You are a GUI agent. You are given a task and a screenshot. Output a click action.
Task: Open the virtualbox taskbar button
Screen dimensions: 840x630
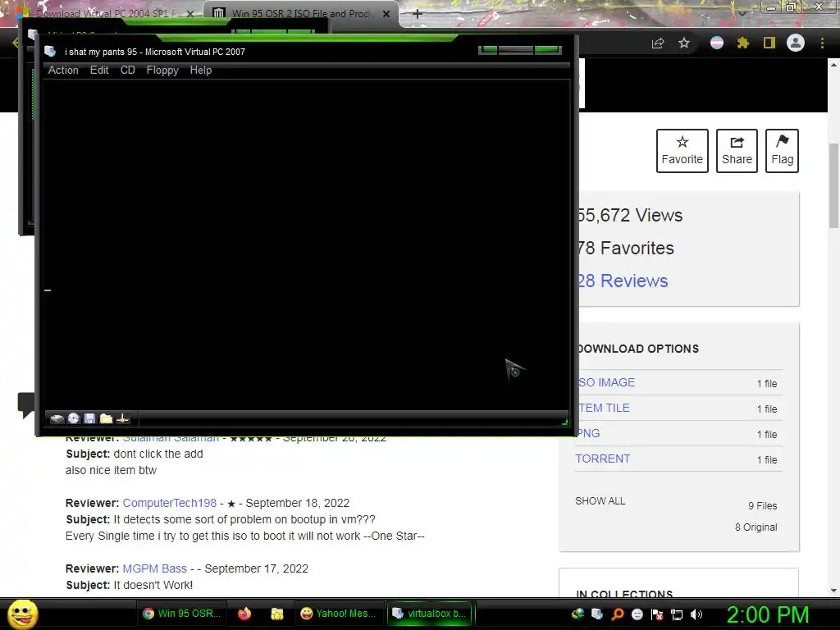click(x=430, y=614)
